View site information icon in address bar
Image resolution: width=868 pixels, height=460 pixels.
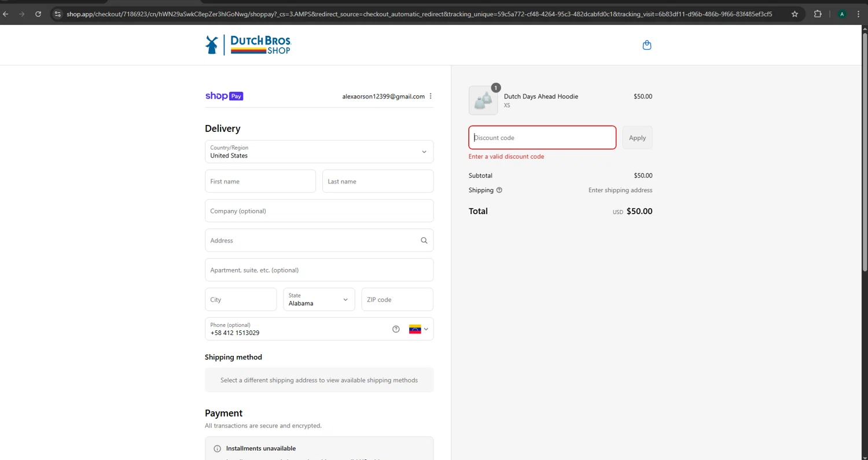pos(57,14)
